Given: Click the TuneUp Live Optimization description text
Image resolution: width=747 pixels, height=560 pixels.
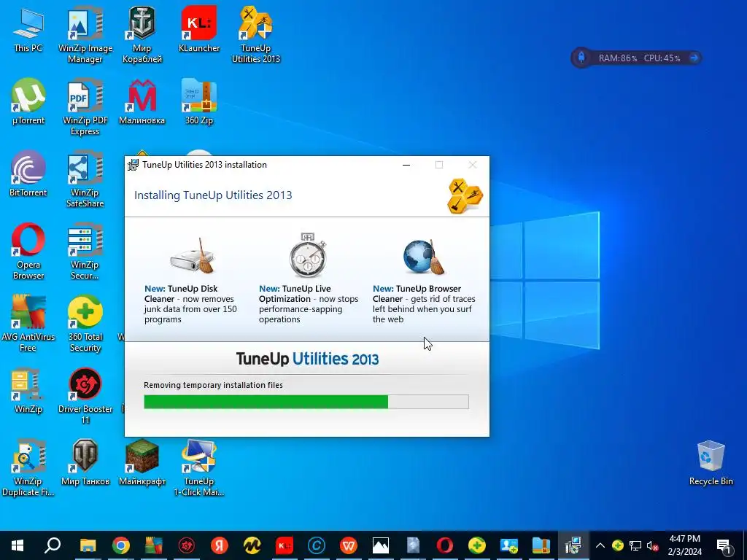Looking at the screenshot, I should (x=309, y=304).
